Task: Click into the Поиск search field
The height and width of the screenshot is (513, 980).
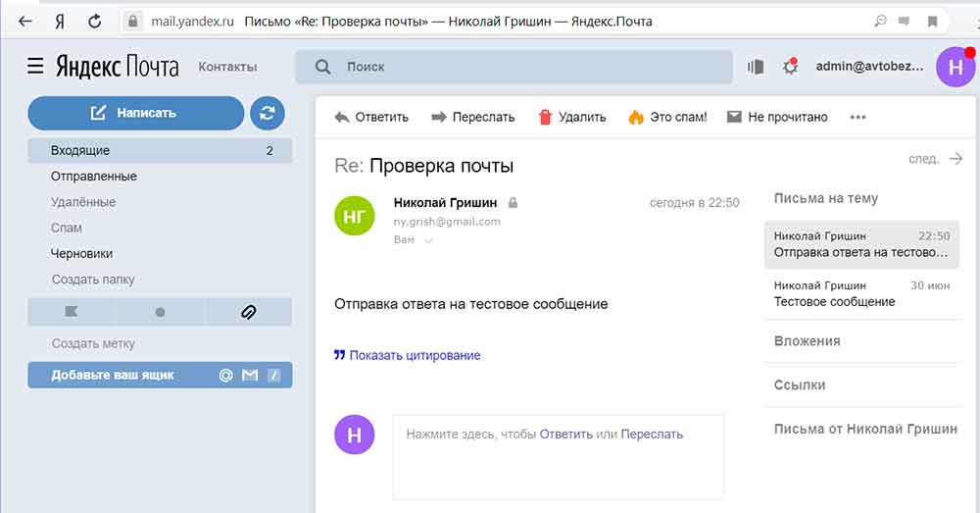Action: click(x=514, y=67)
